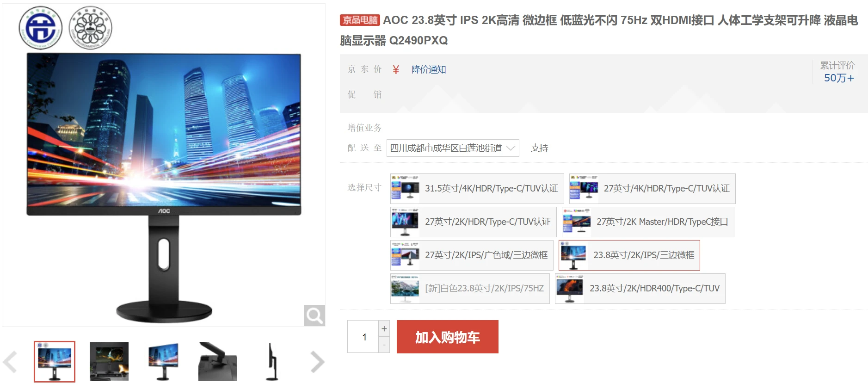Screen dimensions: 868x389
Task: Choose selected 23.8英寸/2K/IPS/三边微框 option
Action: [x=629, y=255]
